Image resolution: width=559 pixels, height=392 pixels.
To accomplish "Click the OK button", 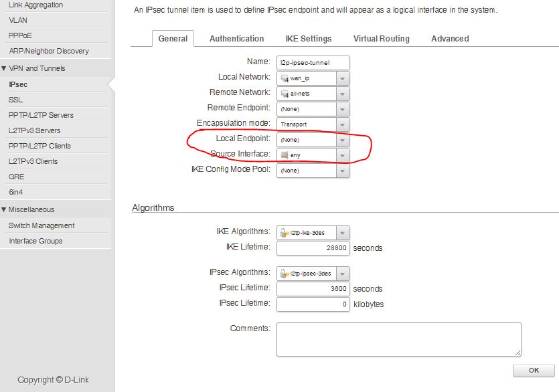I will [x=534, y=371].
